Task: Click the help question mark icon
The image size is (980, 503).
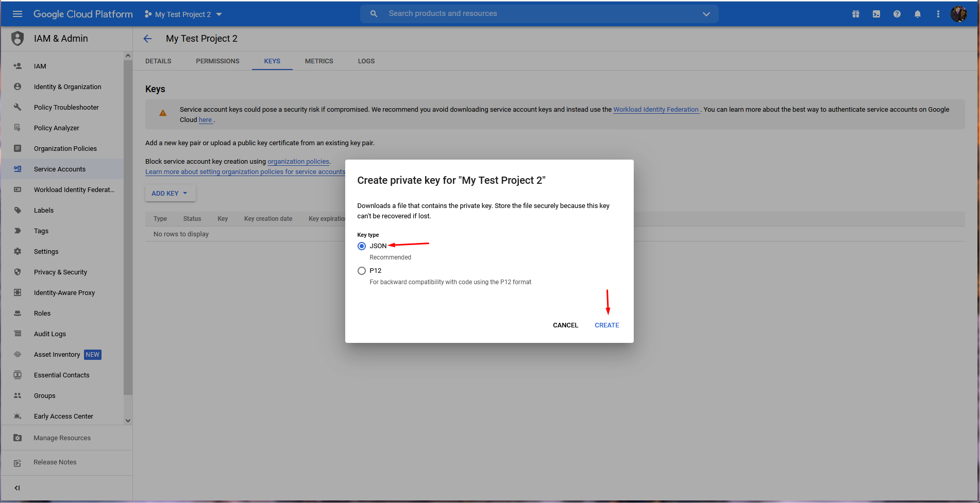Action: click(x=897, y=14)
